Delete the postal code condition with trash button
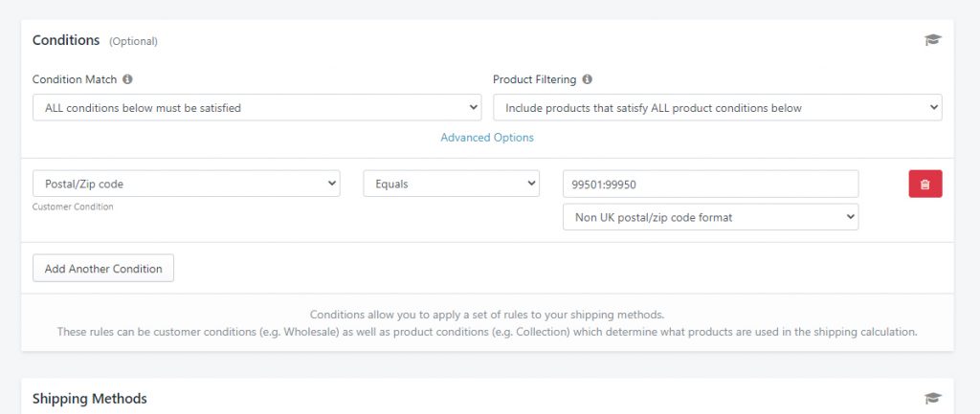 [x=925, y=185]
